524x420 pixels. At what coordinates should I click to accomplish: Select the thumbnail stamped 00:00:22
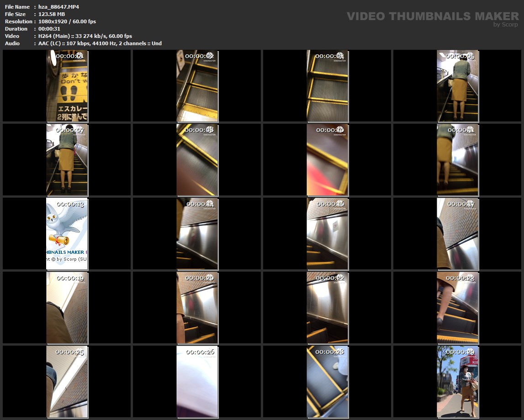pos(327,307)
